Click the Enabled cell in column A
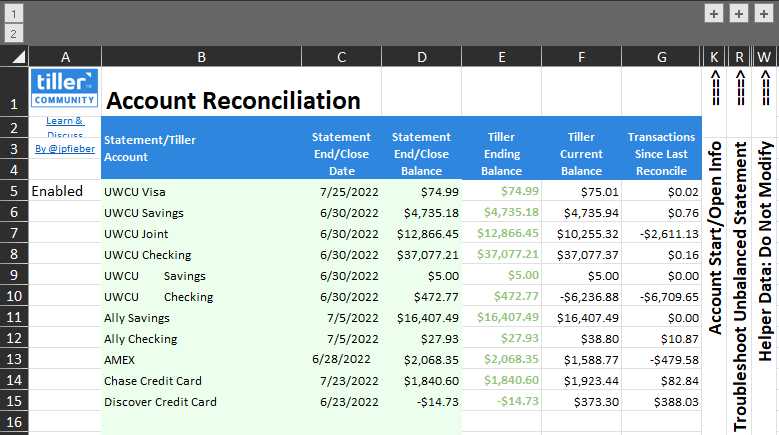779x435 pixels. pos(65,191)
